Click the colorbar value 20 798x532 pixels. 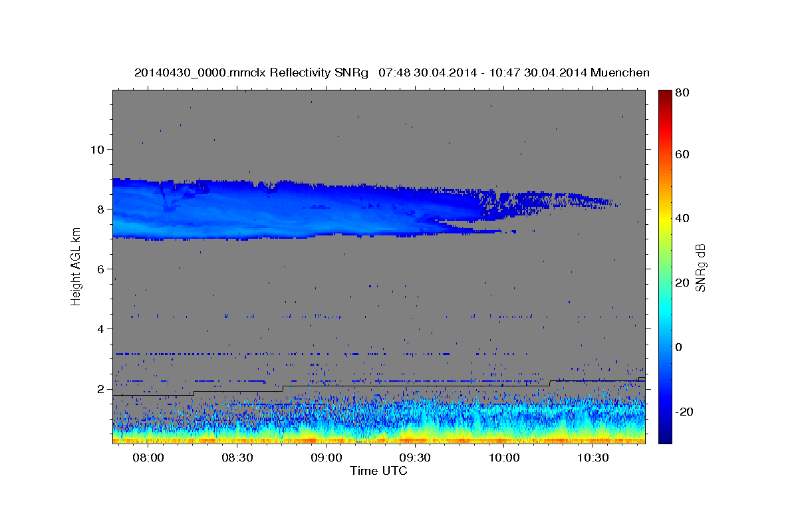tap(682, 283)
